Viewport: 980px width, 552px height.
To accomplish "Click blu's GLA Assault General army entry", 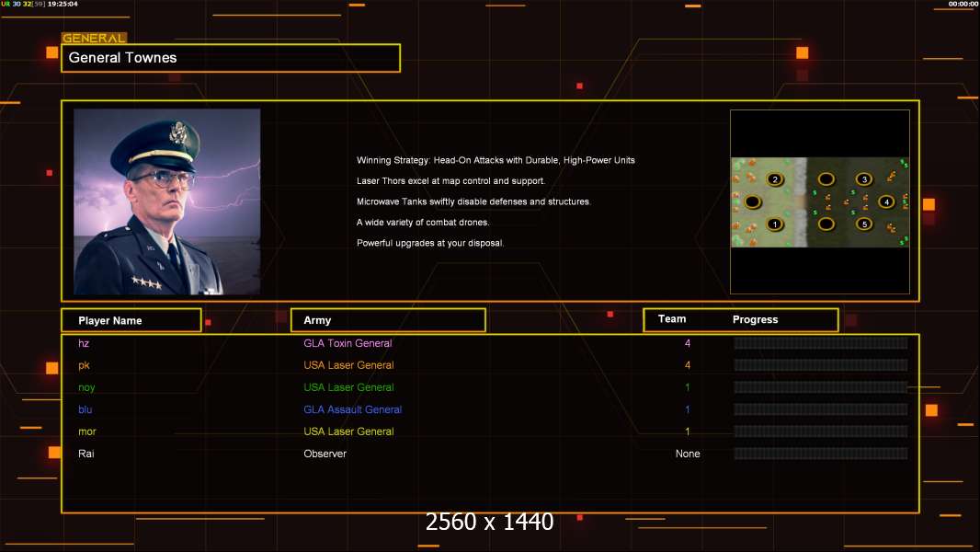I will (352, 409).
